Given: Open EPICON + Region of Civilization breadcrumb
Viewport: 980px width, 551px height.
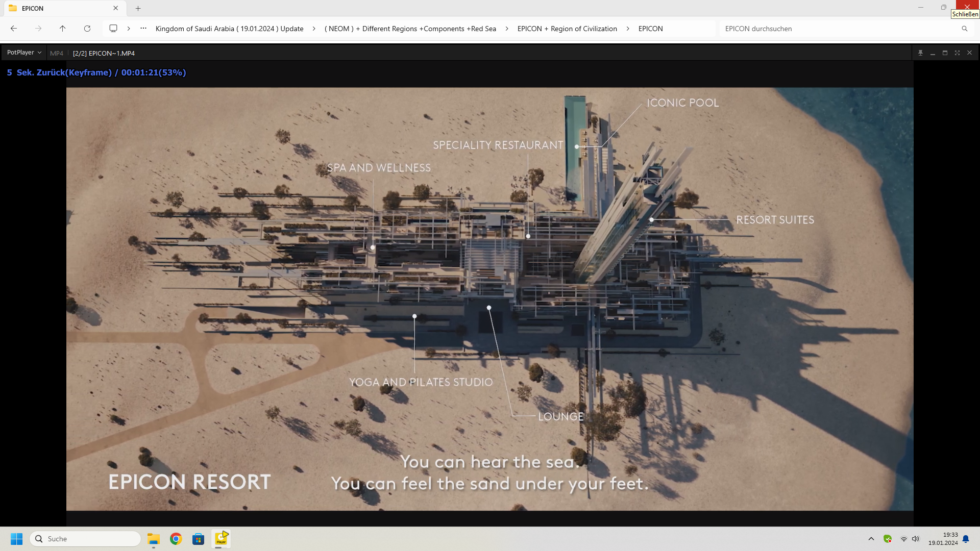Looking at the screenshot, I should pos(567,29).
